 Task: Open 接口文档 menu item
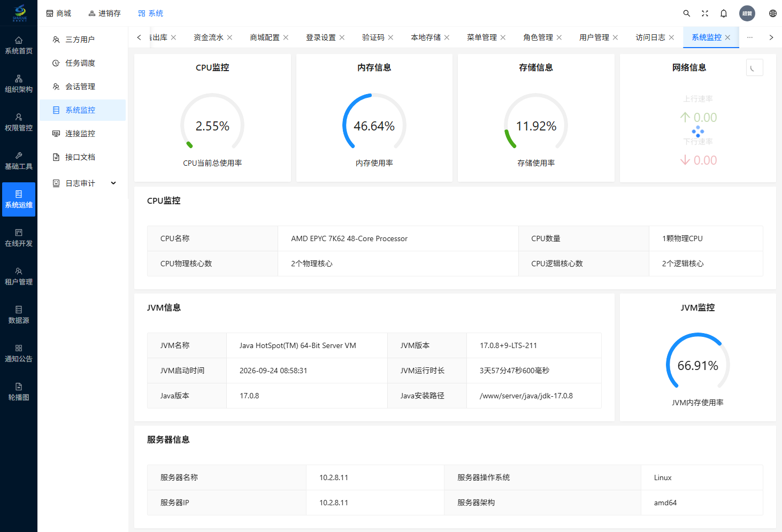[x=82, y=157]
